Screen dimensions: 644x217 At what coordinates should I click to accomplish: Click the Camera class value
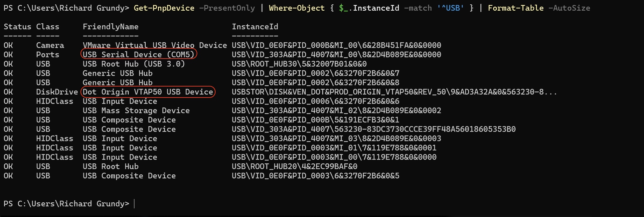(x=50, y=45)
